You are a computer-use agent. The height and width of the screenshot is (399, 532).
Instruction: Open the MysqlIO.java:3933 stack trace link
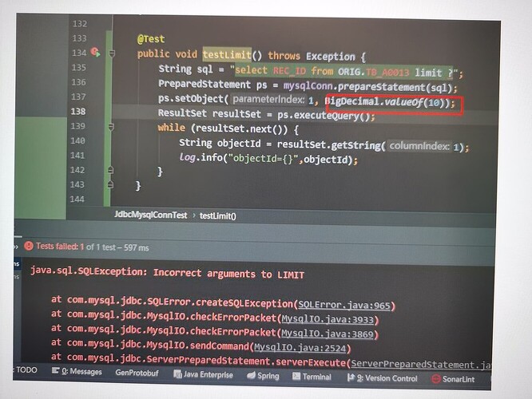coord(328,319)
